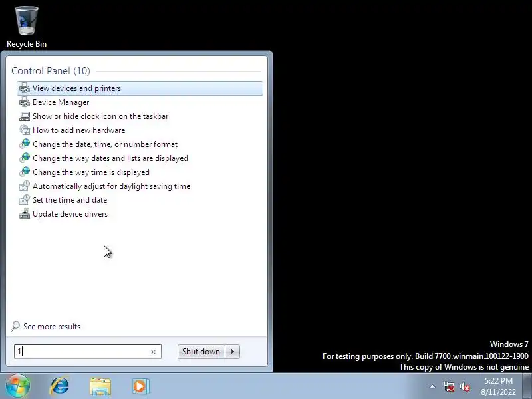Launch Windows Media Player from taskbar
Viewport: 532px width, 399px height.
(140, 386)
